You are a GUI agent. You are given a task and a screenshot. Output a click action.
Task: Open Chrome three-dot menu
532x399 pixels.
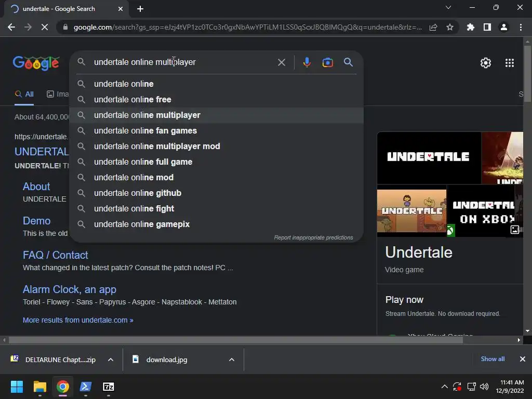(x=521, y=27)
